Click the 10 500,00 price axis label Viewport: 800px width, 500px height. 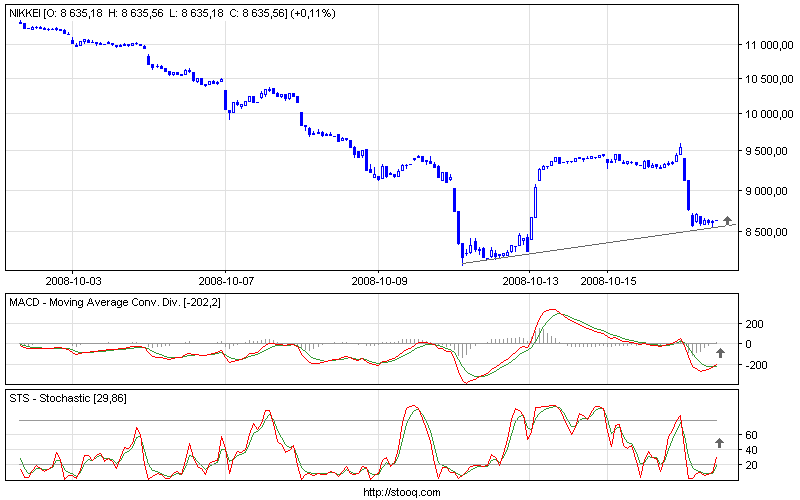pyautogui.click(x=769, y=79)
